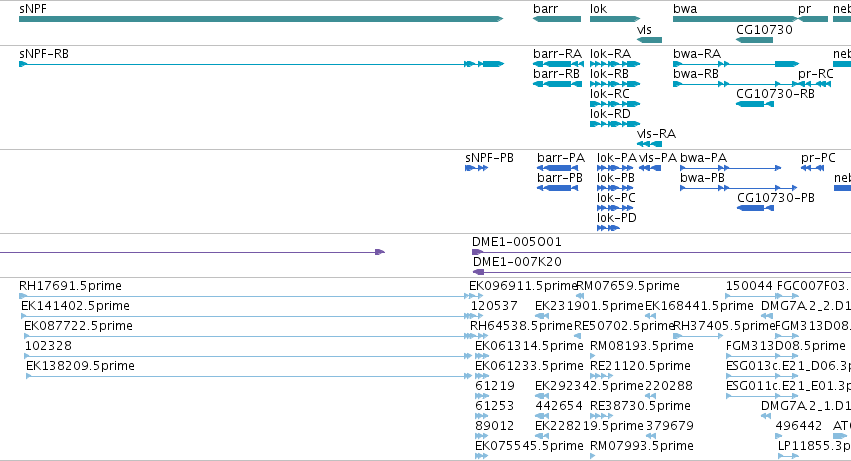Select transcript barr-RA
Screen dimensions: 851x461
(x=558, y=64)
